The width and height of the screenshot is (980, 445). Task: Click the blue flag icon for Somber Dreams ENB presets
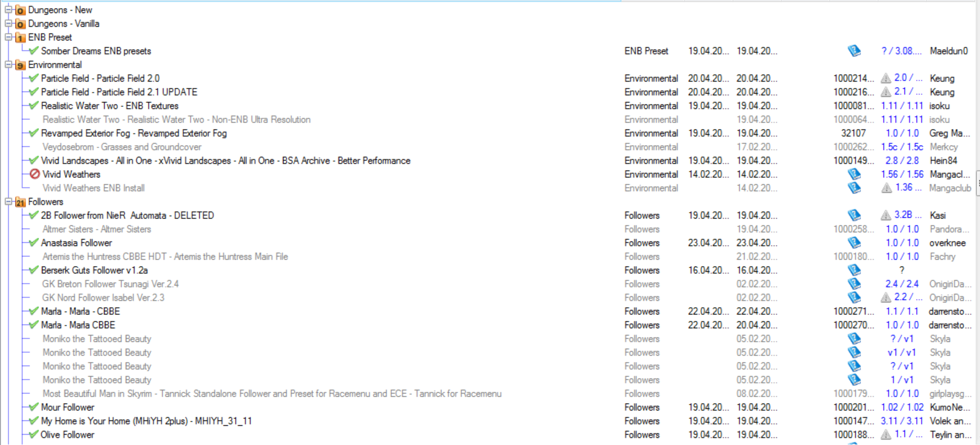click(x=854, y=51)
